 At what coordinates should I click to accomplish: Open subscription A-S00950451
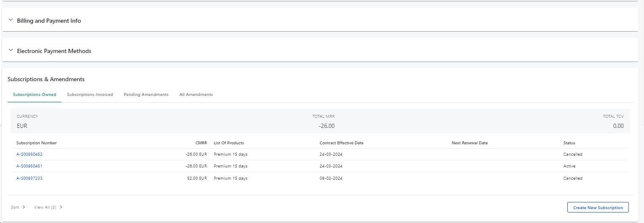(x=30, y=166)
